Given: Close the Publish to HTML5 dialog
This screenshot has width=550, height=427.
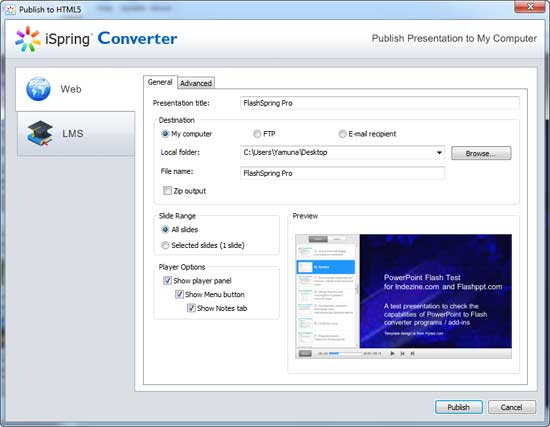Looking at the screenshot, I should 530,7.
